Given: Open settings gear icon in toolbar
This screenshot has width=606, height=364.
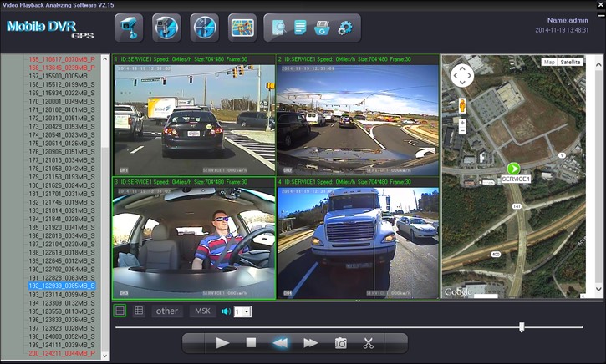Looking at the screenshot, I should 345,28.
